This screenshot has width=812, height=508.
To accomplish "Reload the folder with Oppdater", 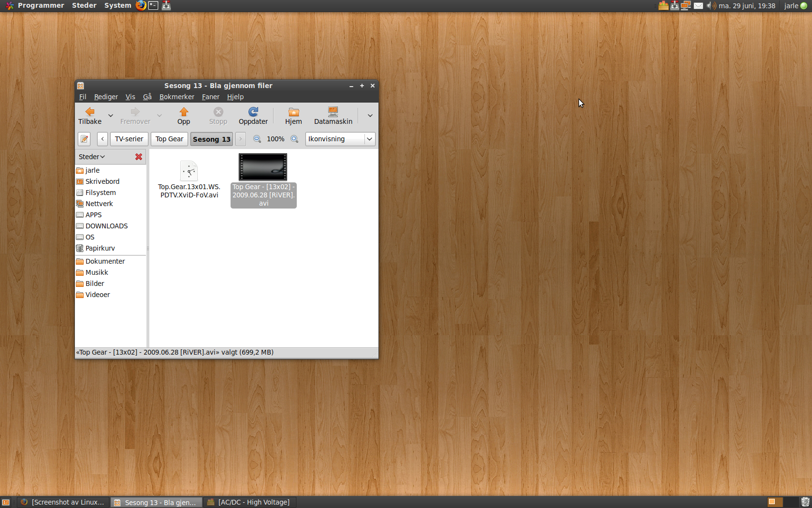I will pos(253,116).
